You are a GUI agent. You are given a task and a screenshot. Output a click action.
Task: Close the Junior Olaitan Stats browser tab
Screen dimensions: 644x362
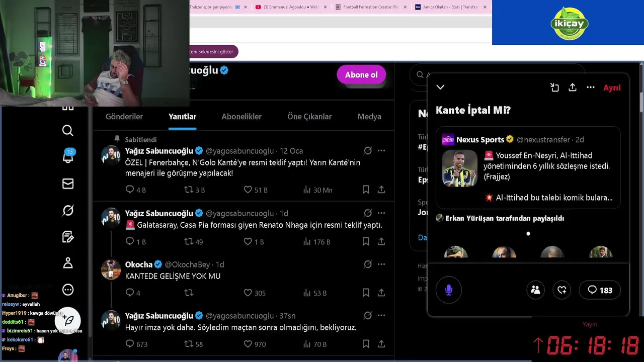tap(485, 7)
